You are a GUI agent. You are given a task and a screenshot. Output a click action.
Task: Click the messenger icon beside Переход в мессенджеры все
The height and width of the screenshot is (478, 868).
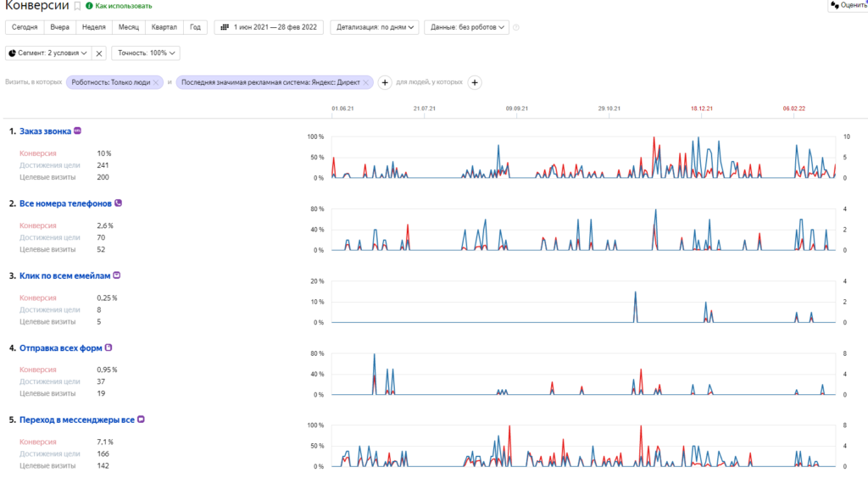(x=142, y=420)
